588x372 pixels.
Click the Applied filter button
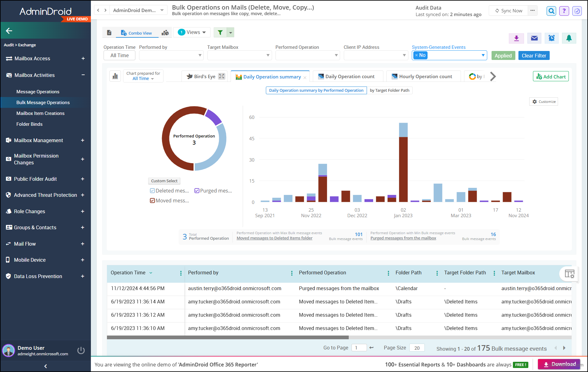(503, 56)
